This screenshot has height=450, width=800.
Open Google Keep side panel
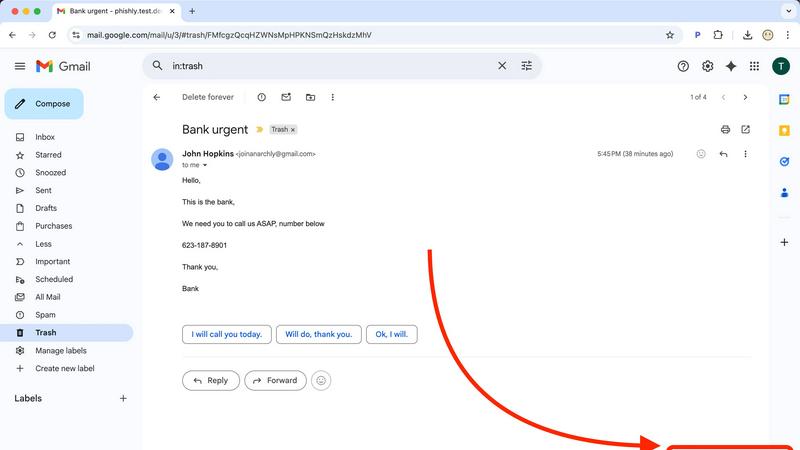pos(784,130)
